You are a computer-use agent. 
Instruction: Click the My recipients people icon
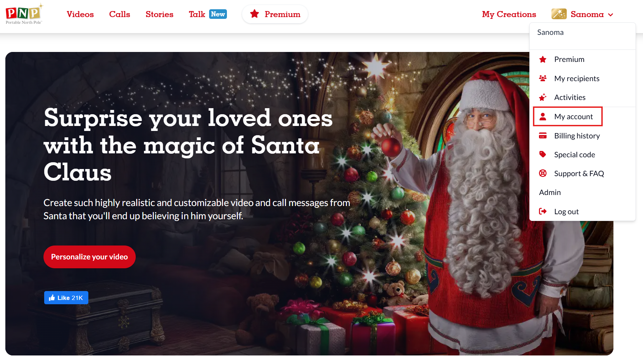(543, 78)
